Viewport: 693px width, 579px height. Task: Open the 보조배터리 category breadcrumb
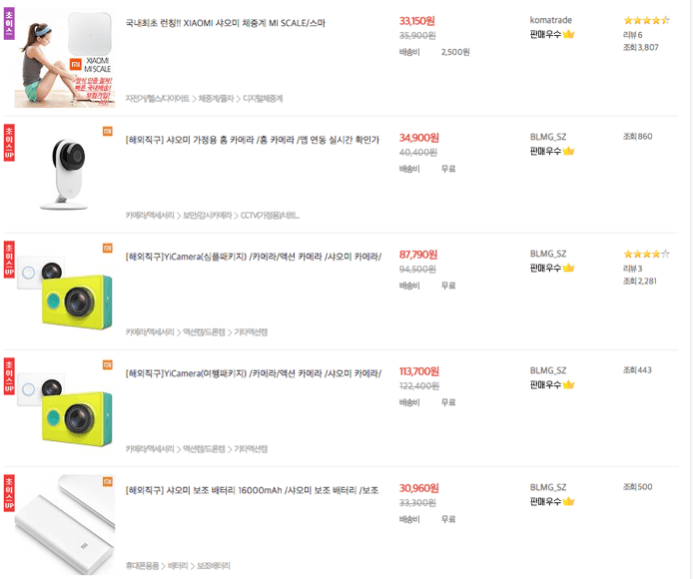pos(213,566)
